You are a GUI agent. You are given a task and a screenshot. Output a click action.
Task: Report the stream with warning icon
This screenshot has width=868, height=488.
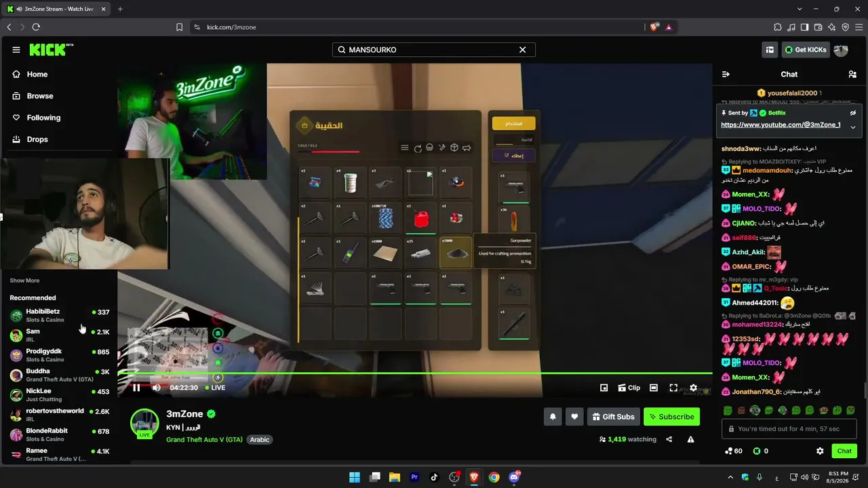click(690, 439)
